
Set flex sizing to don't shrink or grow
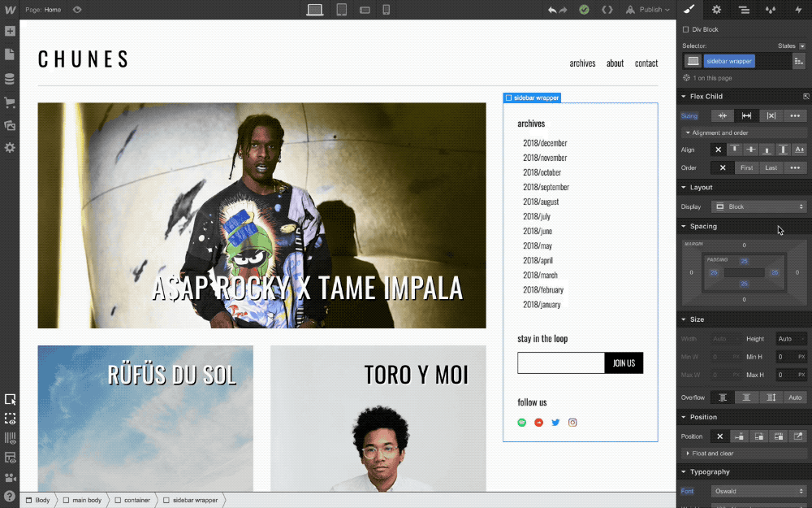pos(771,115)
